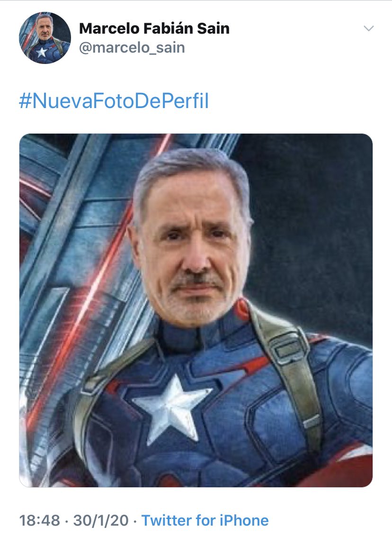Click the word "Twitter" in the source link
This screenshot has height=537, width=392.
click(x=167, y=520)
